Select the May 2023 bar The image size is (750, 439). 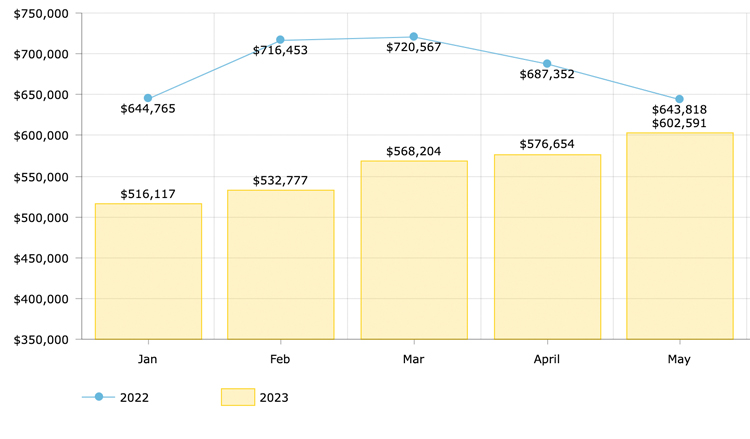680,236
